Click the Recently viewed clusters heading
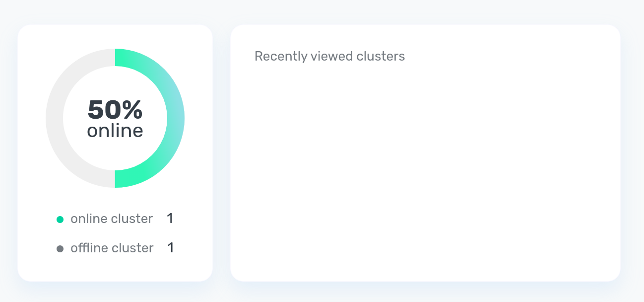The image size is (644, 302). [x=329, y=56]
